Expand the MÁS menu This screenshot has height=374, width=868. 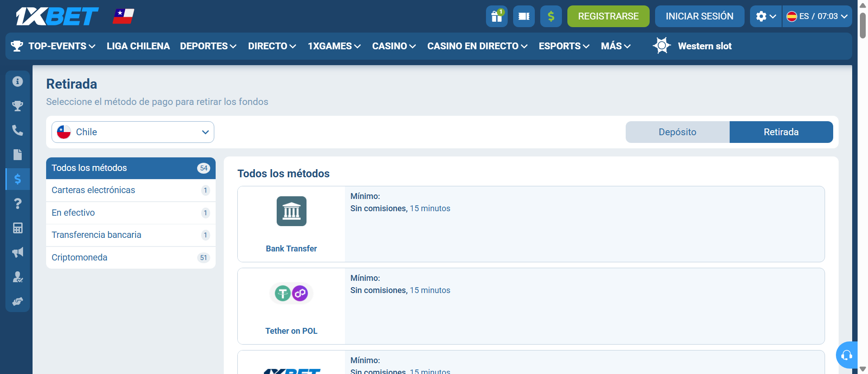[616, 46]
